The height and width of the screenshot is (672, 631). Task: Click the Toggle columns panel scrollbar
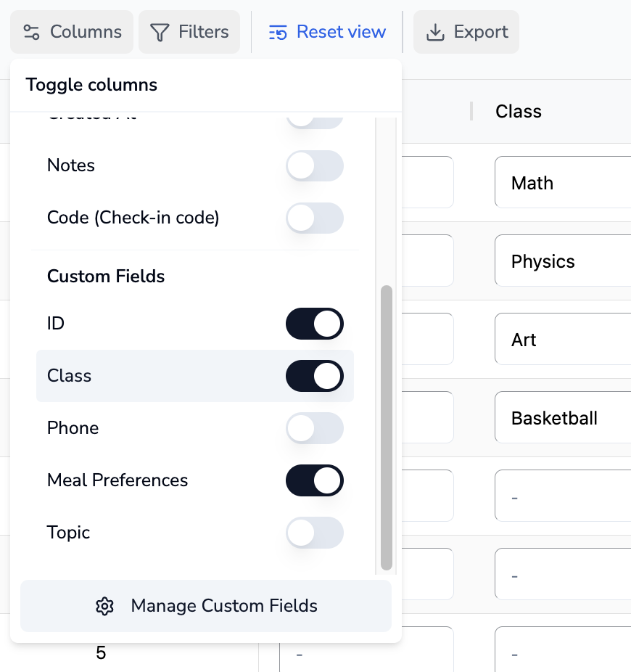click(x=387, y=427)
